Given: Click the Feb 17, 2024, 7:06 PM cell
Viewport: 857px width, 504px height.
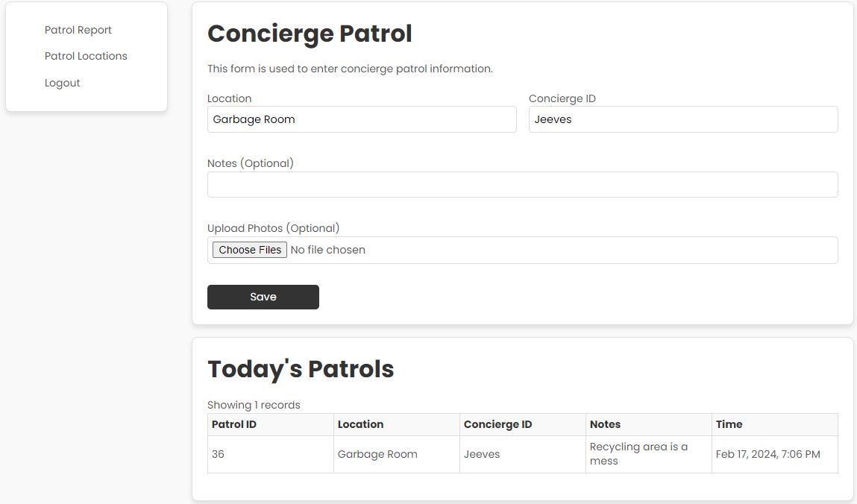Looking at the screenshot, I should click(774, 454).
